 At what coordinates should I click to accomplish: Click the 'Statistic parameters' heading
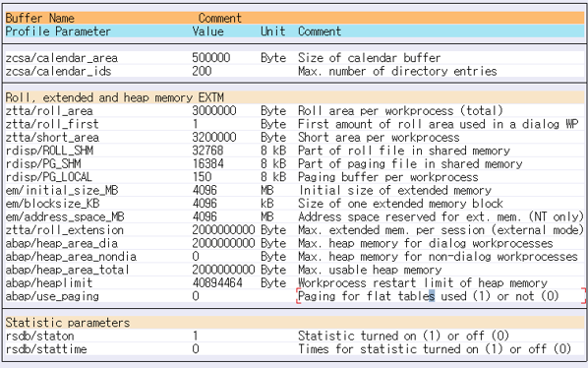pyautogui.click(x=68, y=322)
